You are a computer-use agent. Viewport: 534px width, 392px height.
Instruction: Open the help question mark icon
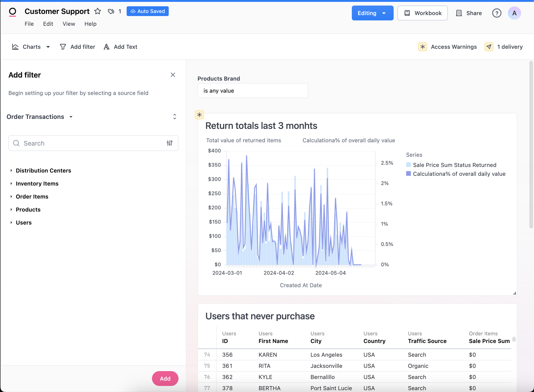click(497, 13)
